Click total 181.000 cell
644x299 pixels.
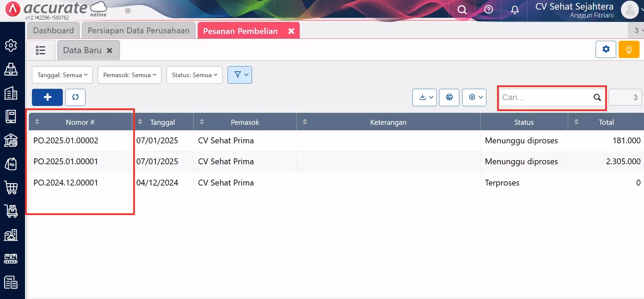pyautogui.click(x=626, y=141)
